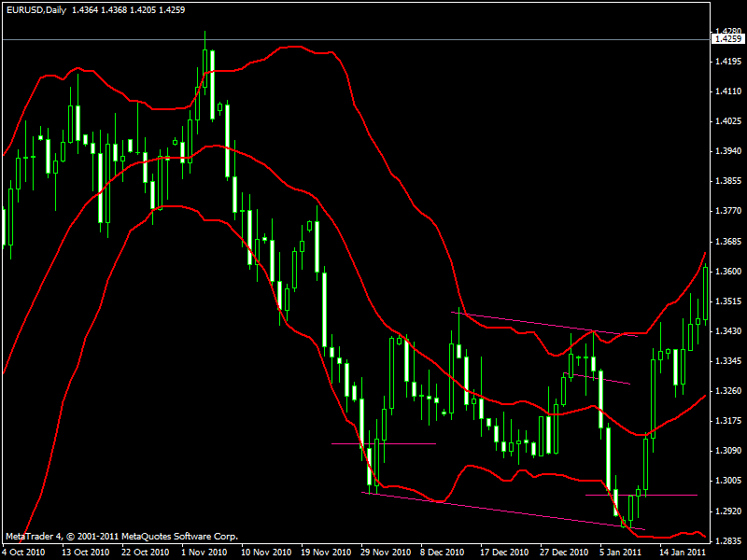Click the 1.3345 price scale label
The height and width of the screenshot is (560, 747).
pos(728,360)
